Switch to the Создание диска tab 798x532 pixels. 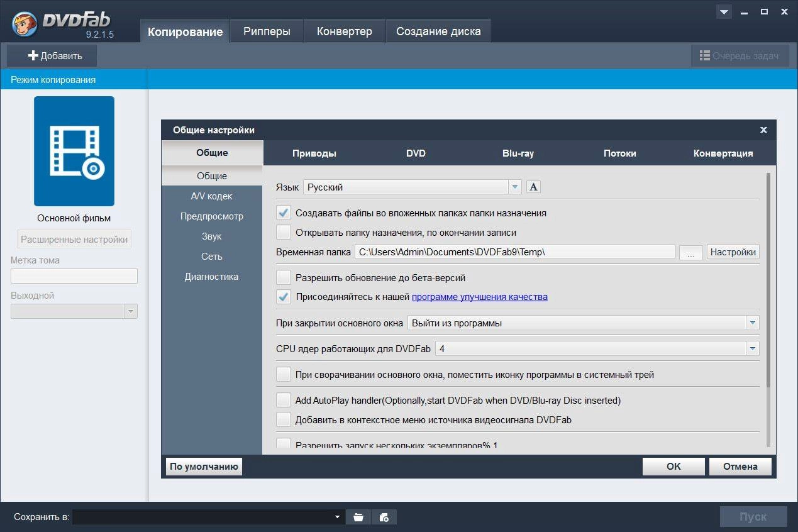coord(438,31)
